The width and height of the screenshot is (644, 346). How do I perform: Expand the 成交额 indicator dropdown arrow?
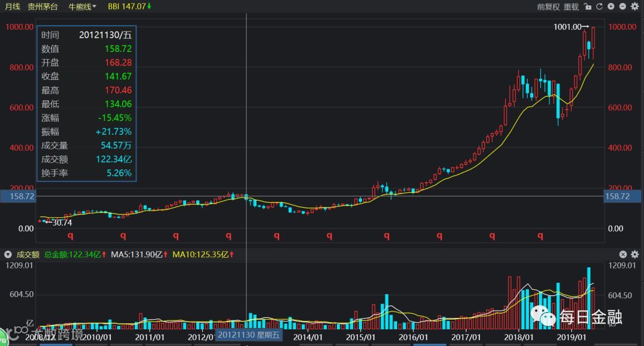pyautogui.click(x=8, y=254)
